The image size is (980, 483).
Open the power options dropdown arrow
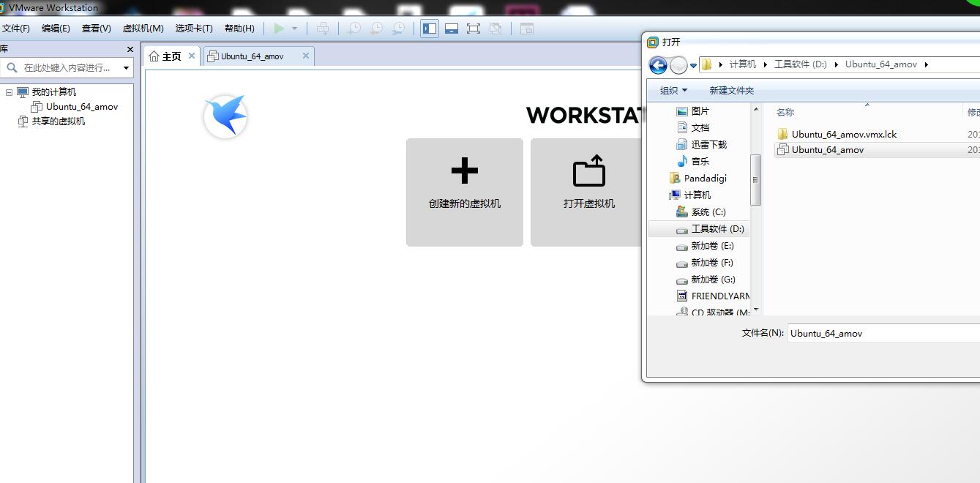[x=294, y=29]
